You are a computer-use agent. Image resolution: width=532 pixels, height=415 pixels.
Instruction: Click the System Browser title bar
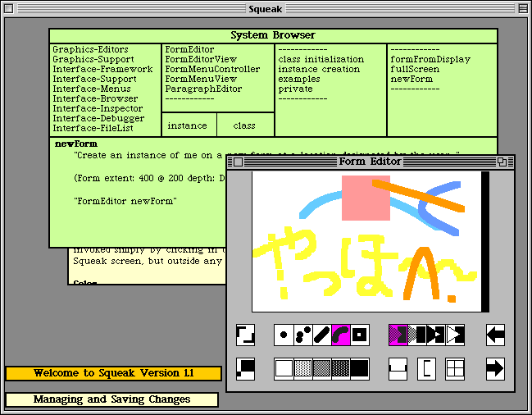coord(273,35)
